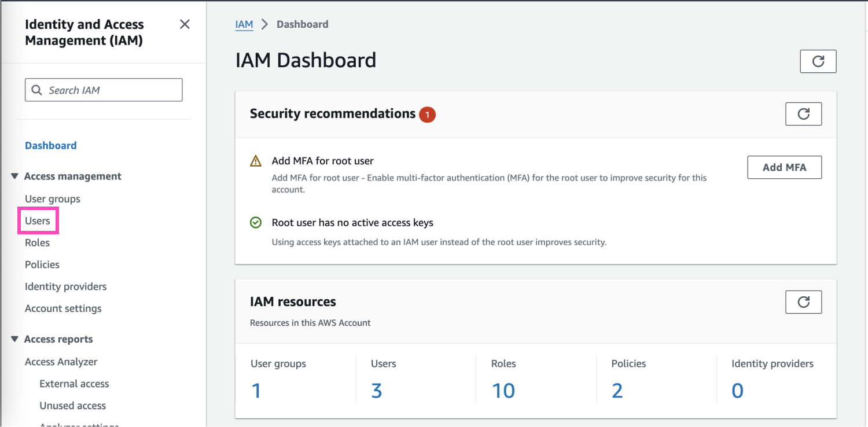Open the IAM breadcrumb link
This screenshot has height=427, width=868.
tap(244, 24)
